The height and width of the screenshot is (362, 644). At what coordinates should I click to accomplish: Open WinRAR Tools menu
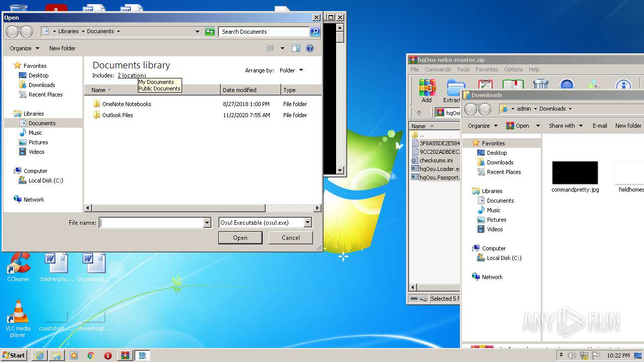pyautogui.click(x=463, y=69)
